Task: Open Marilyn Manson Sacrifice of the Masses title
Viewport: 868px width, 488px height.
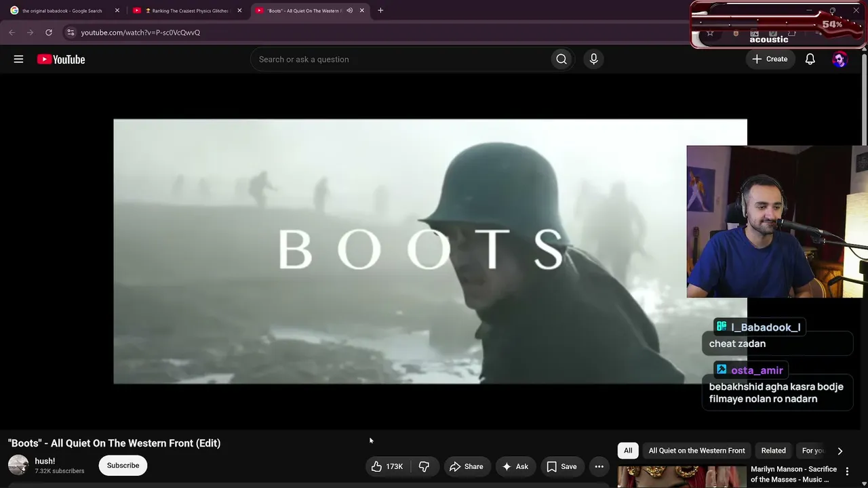Action: coord(793,474)
